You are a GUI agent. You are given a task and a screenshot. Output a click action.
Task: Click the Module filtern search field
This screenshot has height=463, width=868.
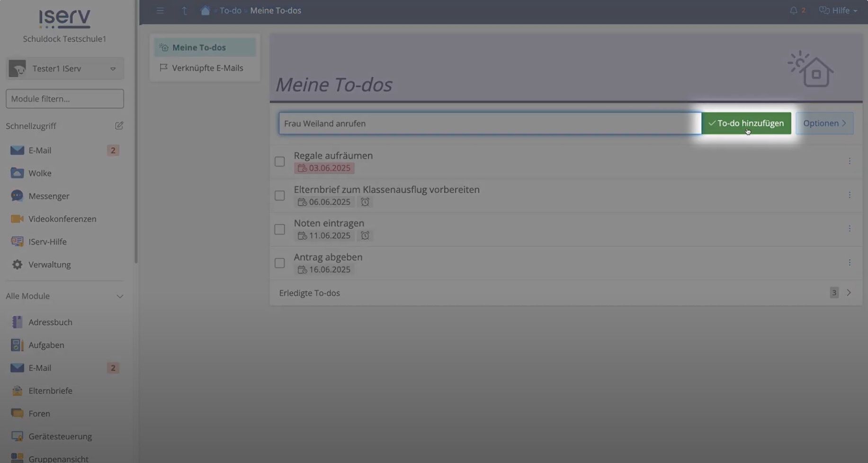pos(65,99)
